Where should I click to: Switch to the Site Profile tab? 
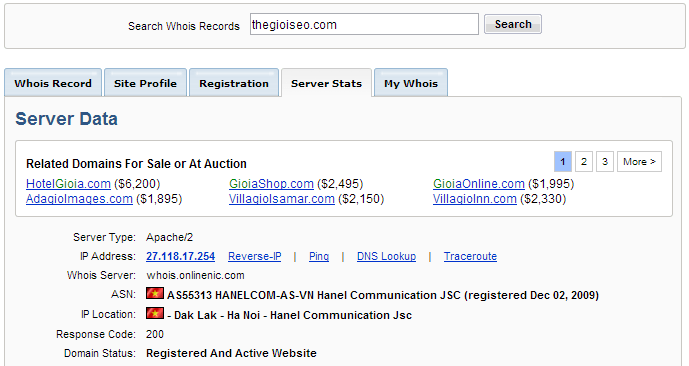click(x=145, y=83)
